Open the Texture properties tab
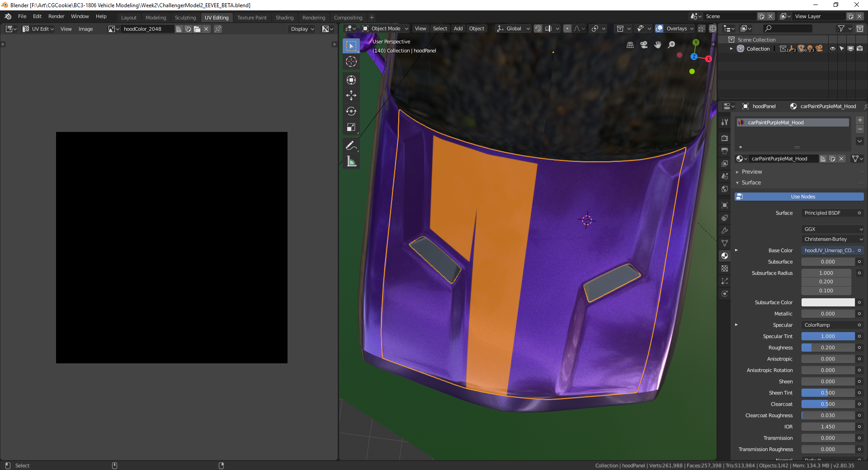This screenshot has height=470, width=868. pos(725,268)
